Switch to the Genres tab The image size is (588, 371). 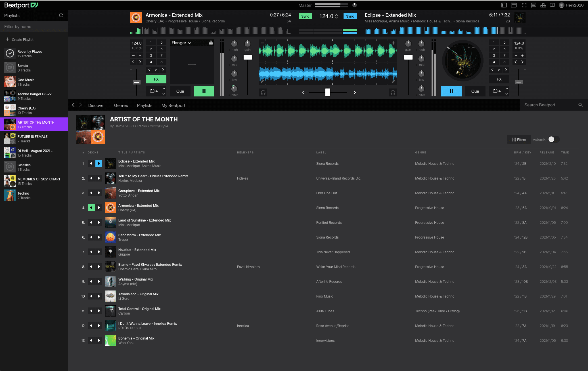click(x=121, y=105)
